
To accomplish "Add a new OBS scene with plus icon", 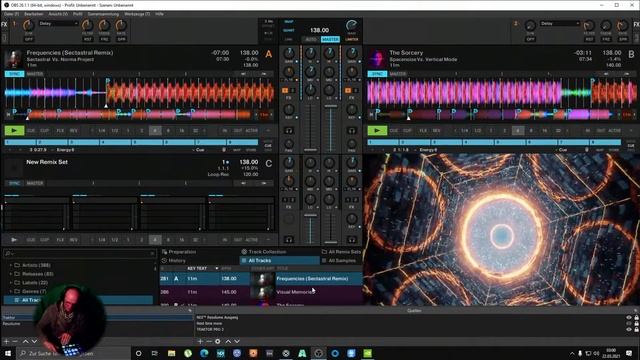I will pos(6,341).
